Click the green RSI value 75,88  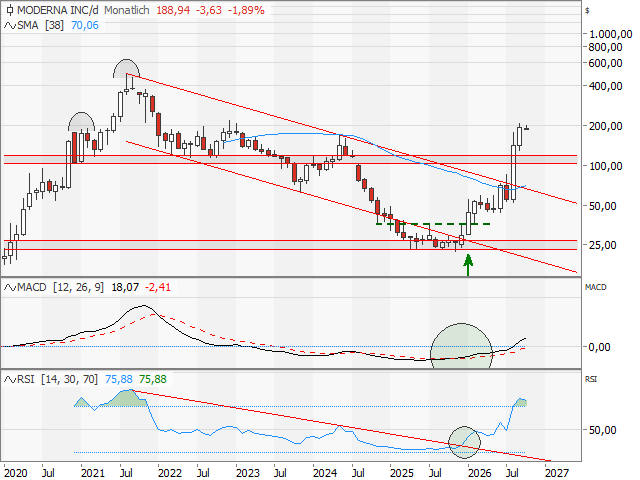click(153, 380)
